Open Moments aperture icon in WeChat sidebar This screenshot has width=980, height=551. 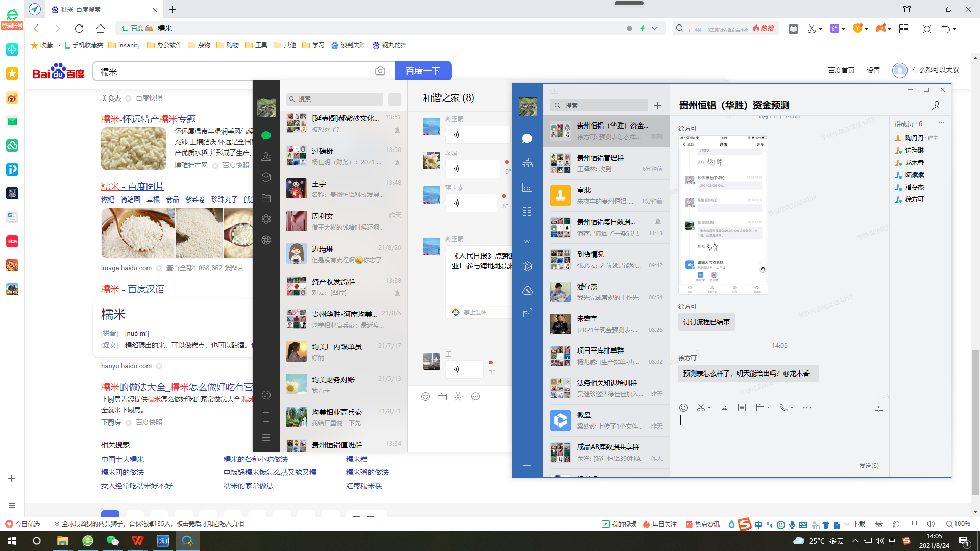(x=266, y=240)
